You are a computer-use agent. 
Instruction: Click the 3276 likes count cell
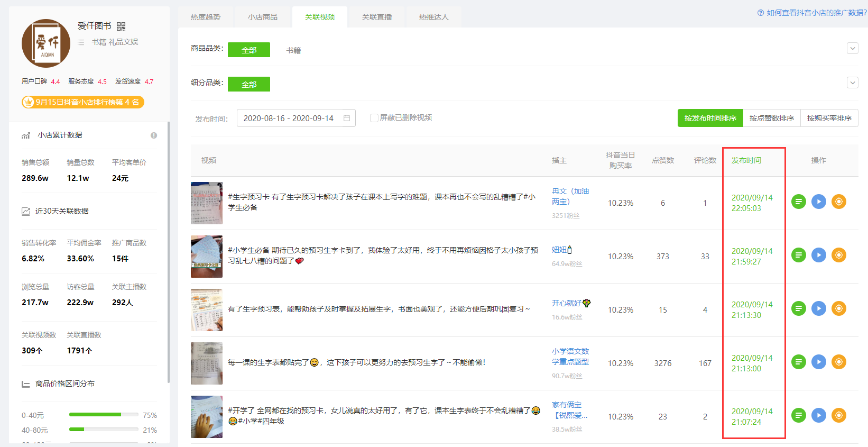click(663, 363)
